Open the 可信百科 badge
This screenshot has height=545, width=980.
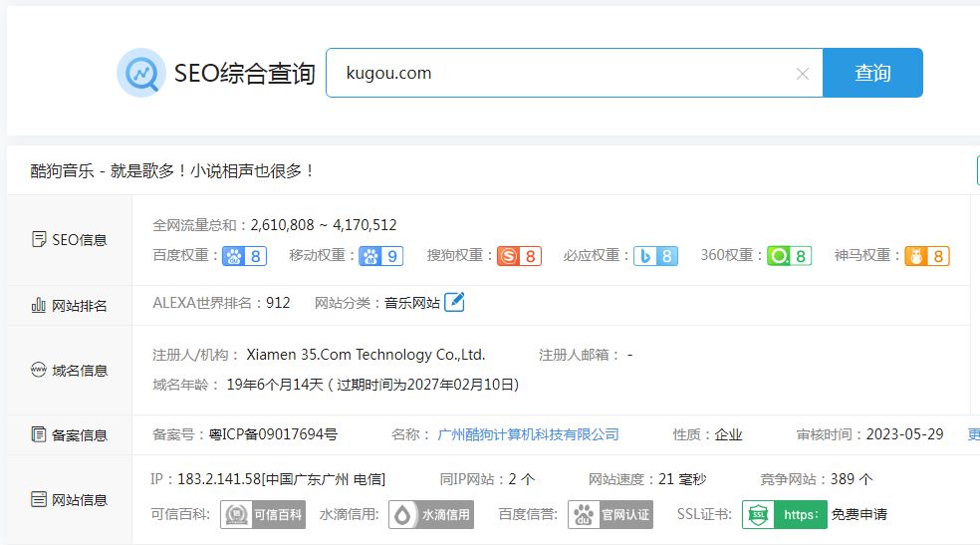263,514
